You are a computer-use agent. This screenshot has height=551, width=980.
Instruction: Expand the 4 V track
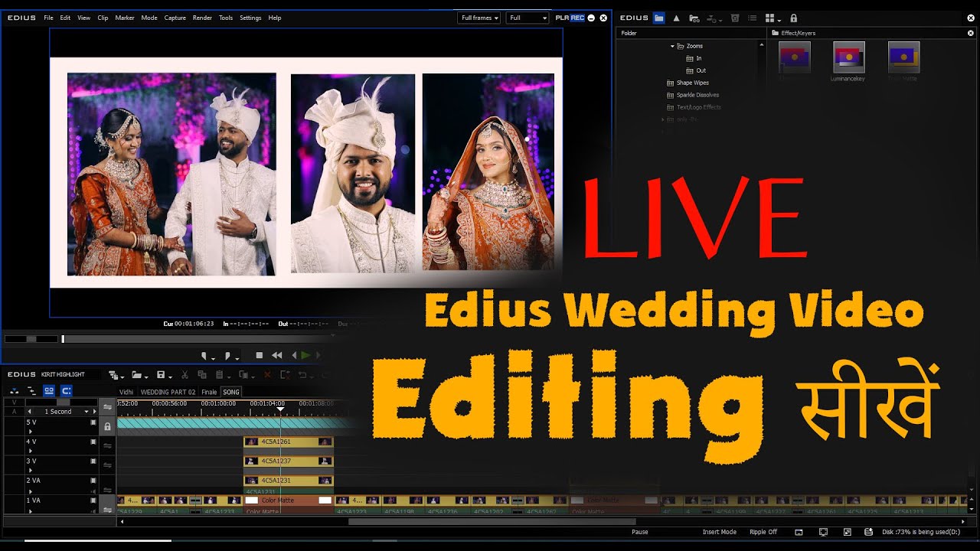(x=31, y=452)
